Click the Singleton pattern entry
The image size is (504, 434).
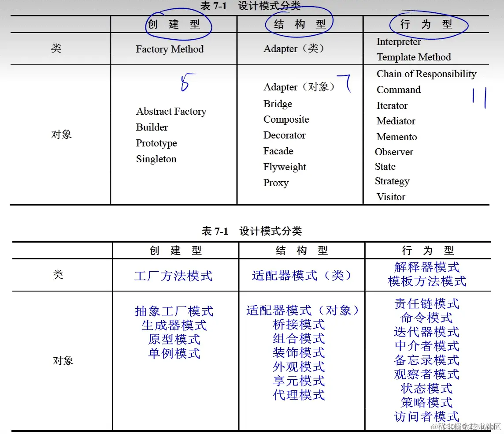point(156,159)
